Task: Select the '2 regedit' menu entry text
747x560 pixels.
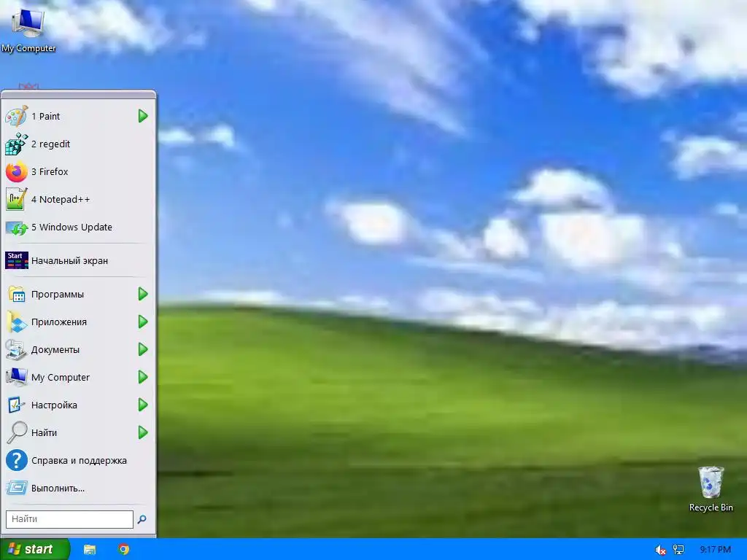Action: tap(50, 144)
